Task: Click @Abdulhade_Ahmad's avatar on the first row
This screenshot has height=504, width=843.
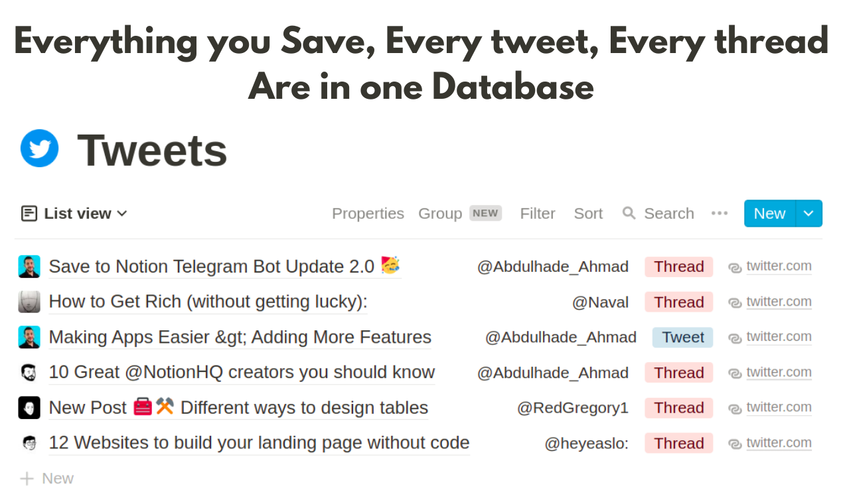Action: pos(29,266)
